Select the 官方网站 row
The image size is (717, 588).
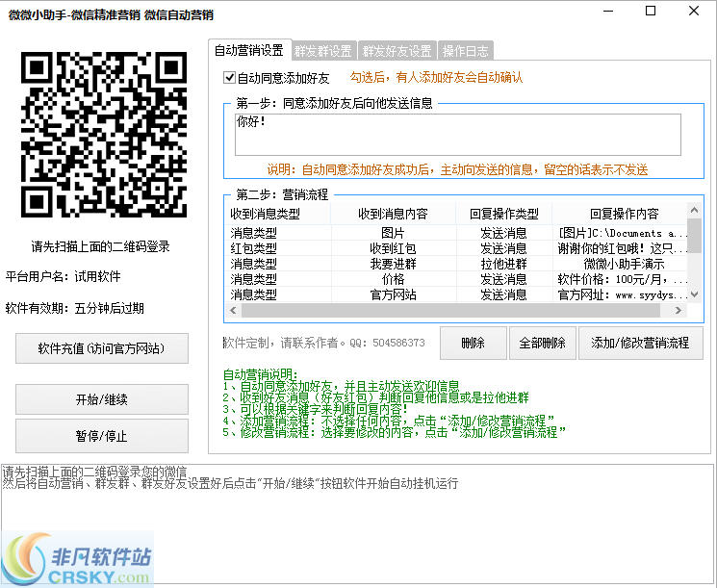pyautogui.click(x=456, y=294)
